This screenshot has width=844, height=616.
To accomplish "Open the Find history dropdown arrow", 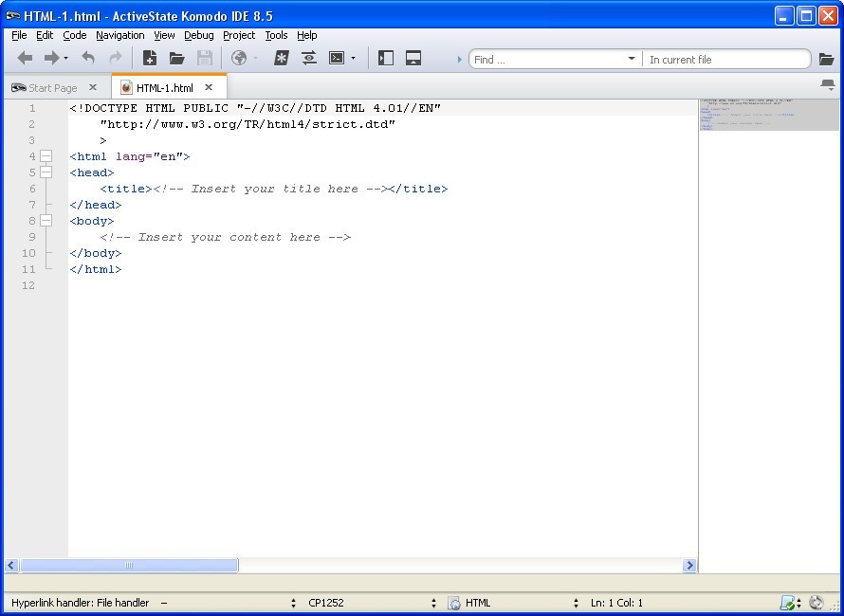I will pos(632,59).
